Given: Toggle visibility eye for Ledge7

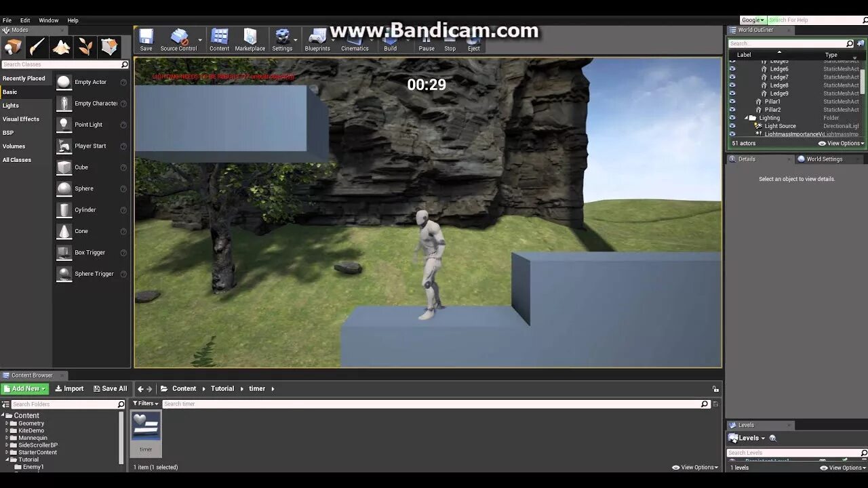Looking at the screenshot, I should click(x=732, y=77).
